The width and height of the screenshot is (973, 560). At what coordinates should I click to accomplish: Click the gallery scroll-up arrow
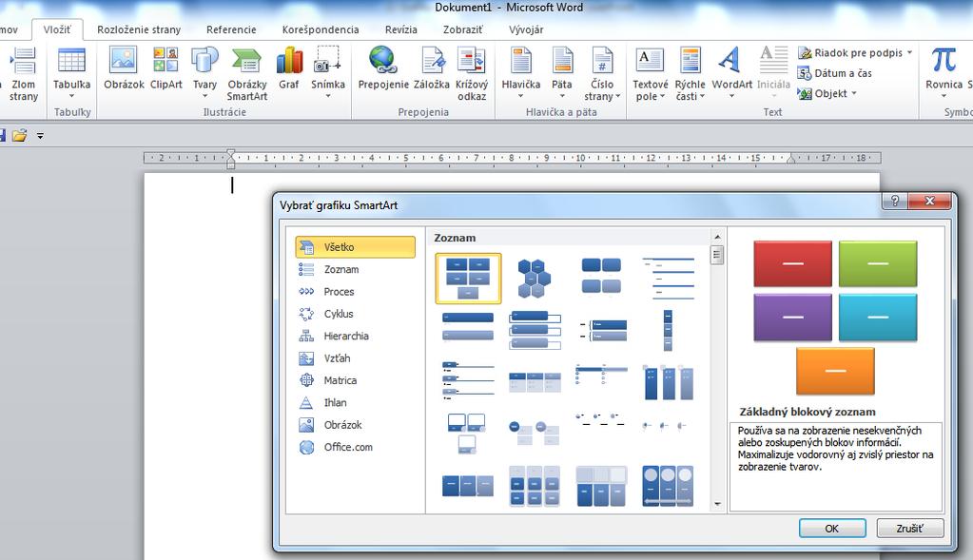[x=717, y=237]
